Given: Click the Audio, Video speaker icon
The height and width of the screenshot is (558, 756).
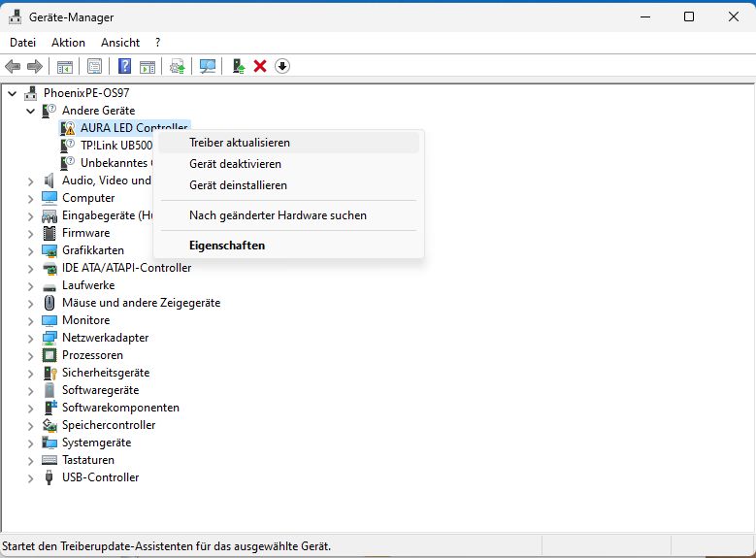Looking at the screenshot, I should tap(49, 181).
